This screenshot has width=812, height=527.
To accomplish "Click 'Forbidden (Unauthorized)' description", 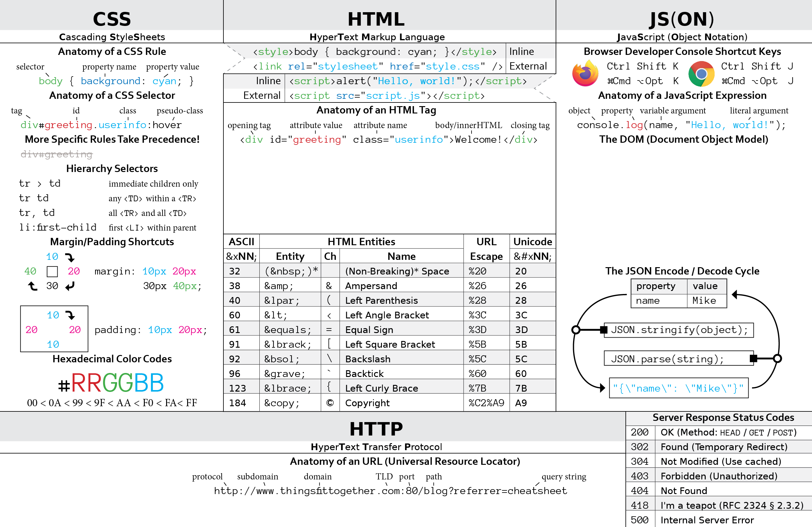I will (719, 476).
